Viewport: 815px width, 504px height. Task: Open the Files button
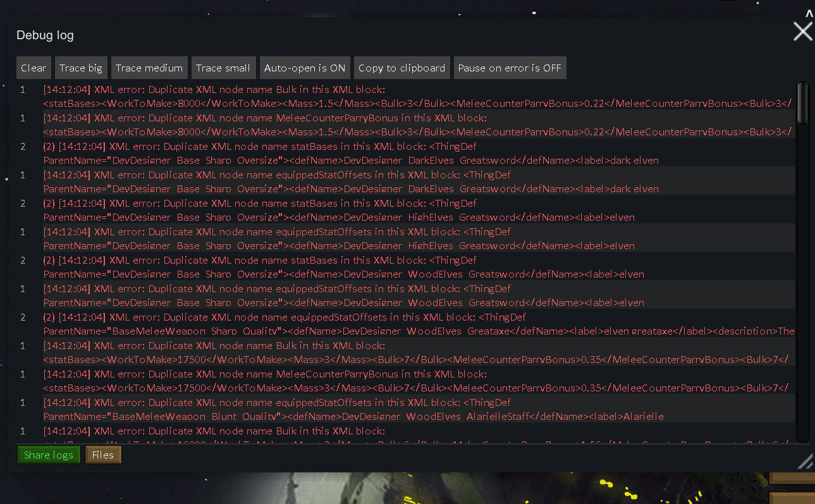click(103, 455)
